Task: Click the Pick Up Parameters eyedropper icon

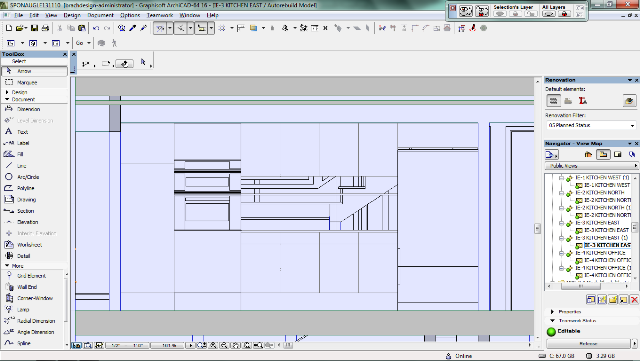Action: click(x=133, y=28)
